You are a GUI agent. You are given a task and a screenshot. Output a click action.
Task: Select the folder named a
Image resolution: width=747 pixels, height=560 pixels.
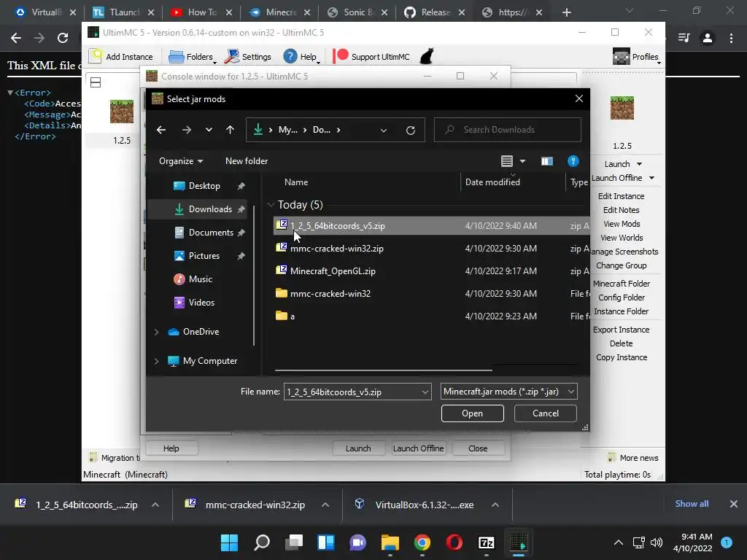431,316
